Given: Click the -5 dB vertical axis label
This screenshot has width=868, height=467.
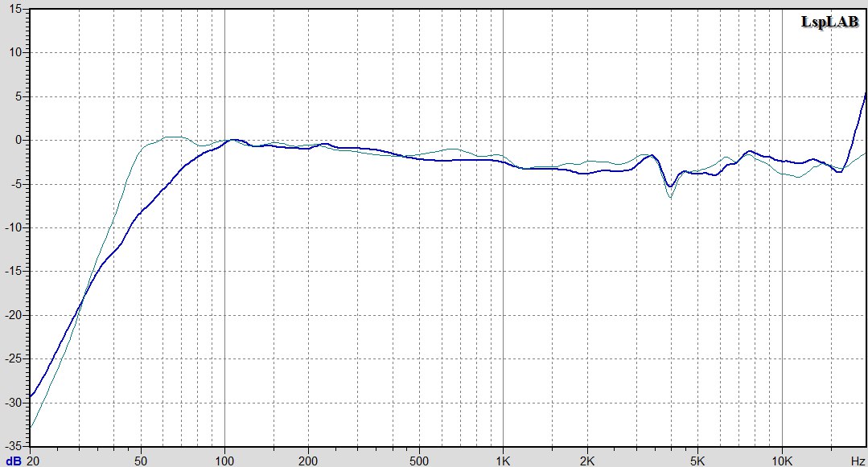Looking at the screenshot, I should click(x=16, y=184).
